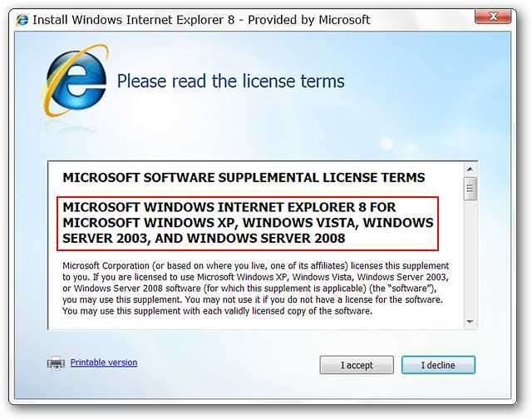Click the Microsoft Software Supplemental License Terms heading
The image size is (532, 420).
click(244, 178)
